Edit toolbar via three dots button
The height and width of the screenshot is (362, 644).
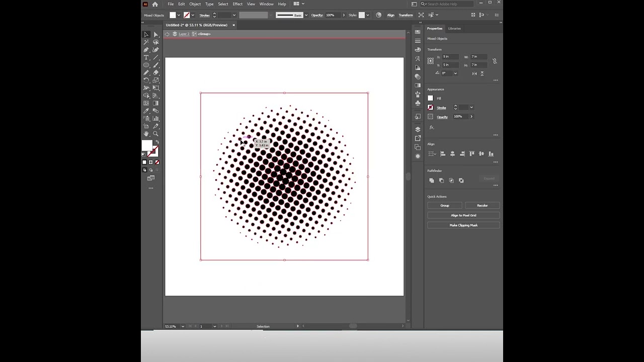(150, 188)
